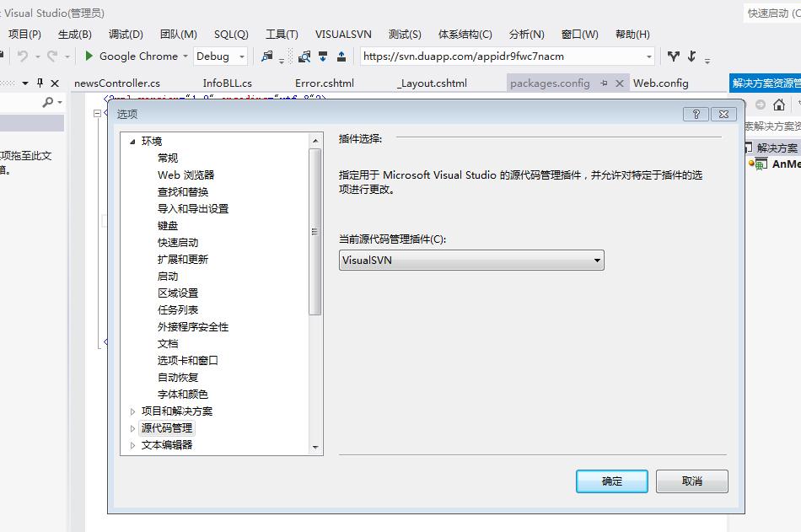This screenshot has width=801, height=532.
Task: Click the left panel auto-hide pin icon
Action: tap(40, 83)
